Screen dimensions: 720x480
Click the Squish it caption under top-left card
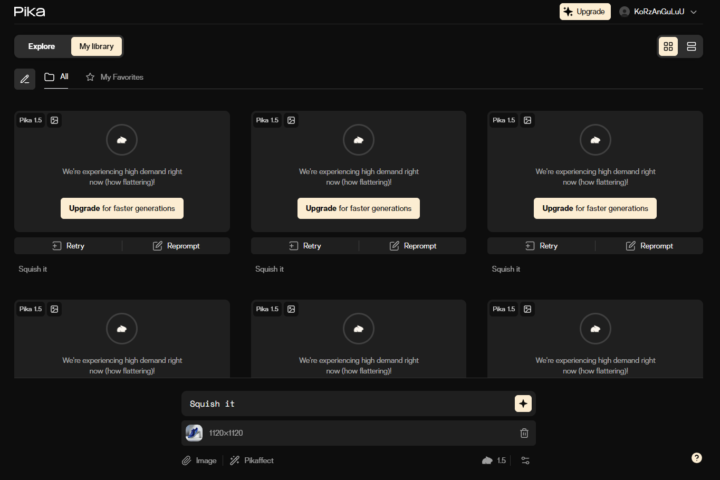click(33, 269)
